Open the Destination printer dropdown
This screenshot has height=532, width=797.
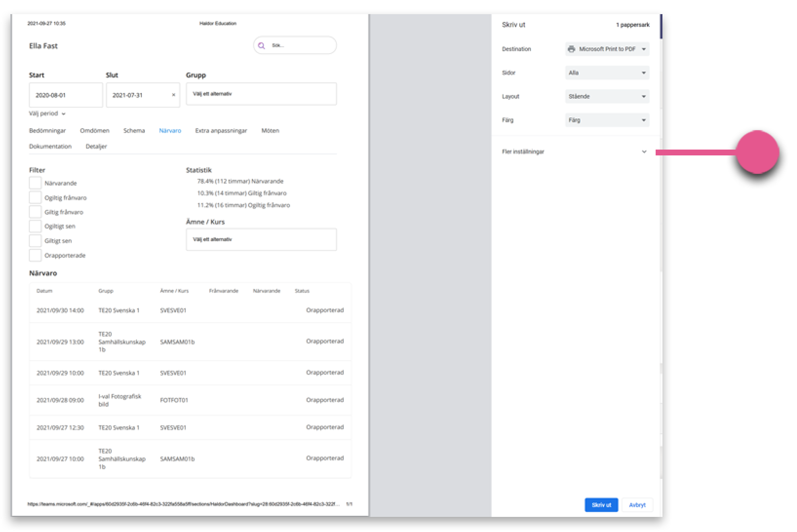point(607,49)
